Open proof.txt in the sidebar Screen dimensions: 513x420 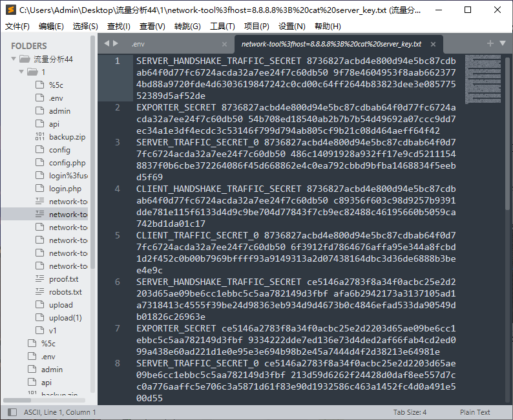pos(64,279)
